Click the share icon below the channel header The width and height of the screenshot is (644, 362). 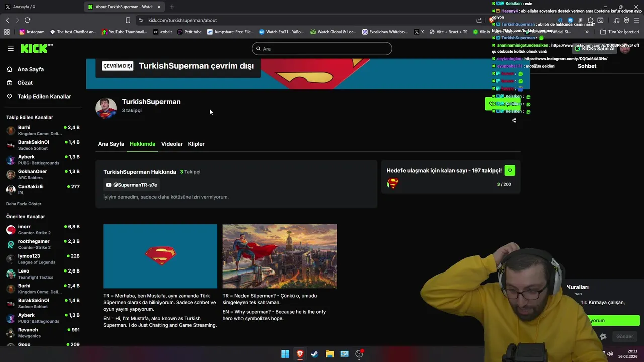click(x=514, y=120)
